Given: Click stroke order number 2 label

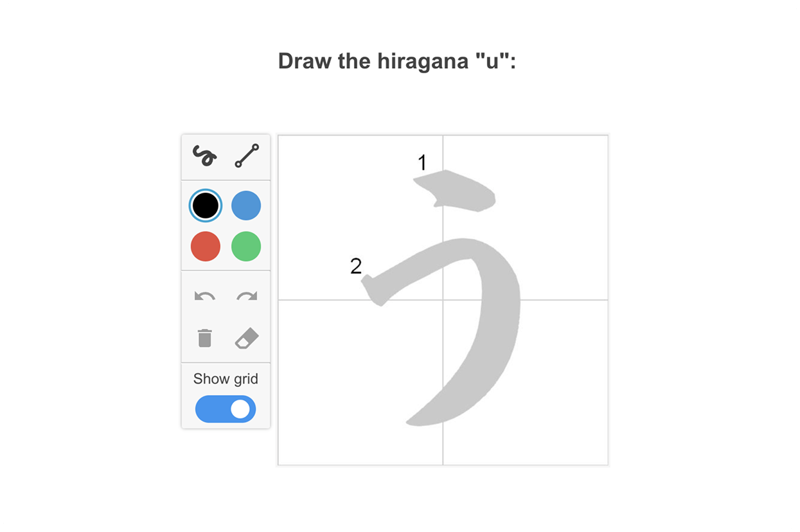Looking at the screenshot, I should tap(356, 266).
